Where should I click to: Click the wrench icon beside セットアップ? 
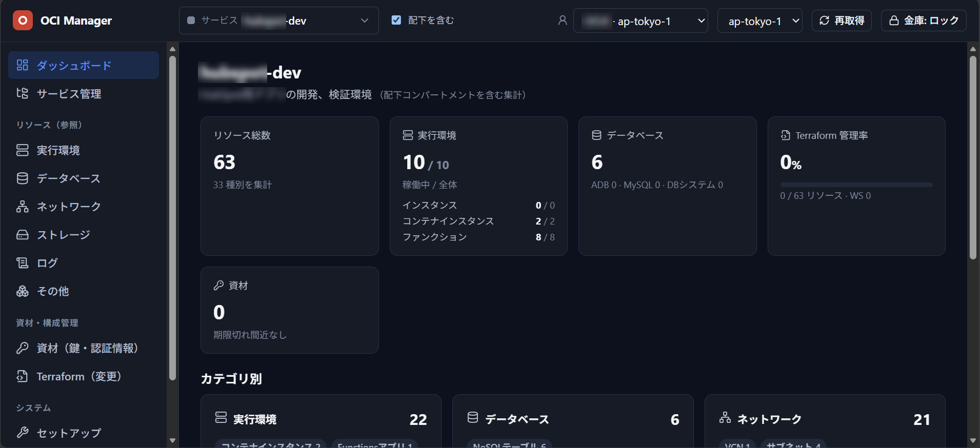pos(22,433)
